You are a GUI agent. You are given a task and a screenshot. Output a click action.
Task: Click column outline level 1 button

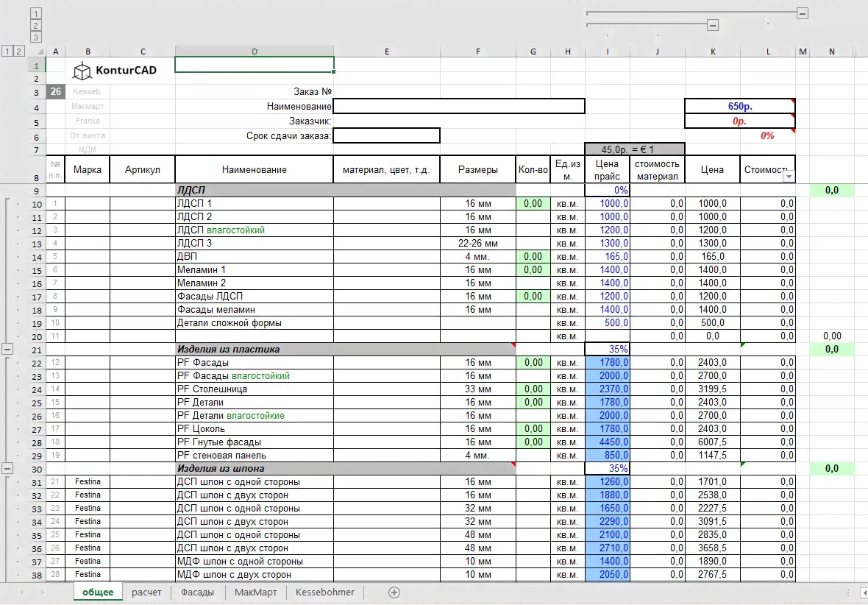pos(36,13)
